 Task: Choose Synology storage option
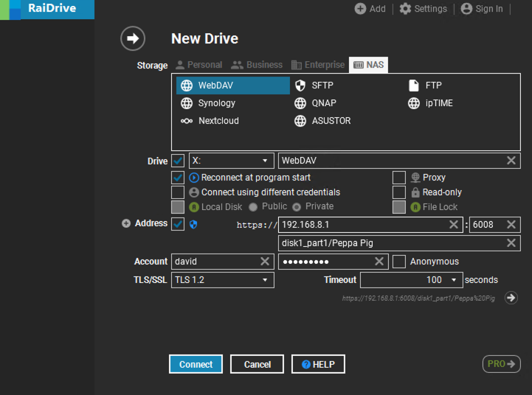pyautogui.click(x=208, y=103)
